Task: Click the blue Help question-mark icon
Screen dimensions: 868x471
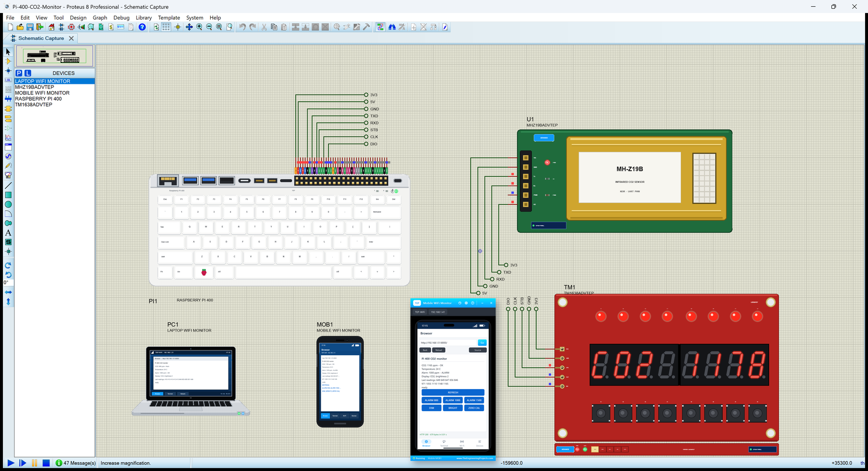Action: 142,27
